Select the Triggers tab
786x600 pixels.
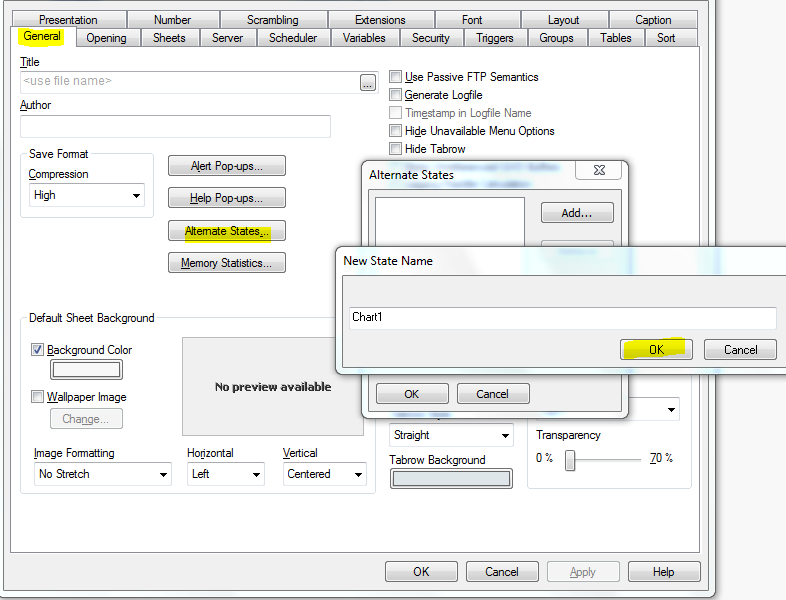click(x=495, y=38)
